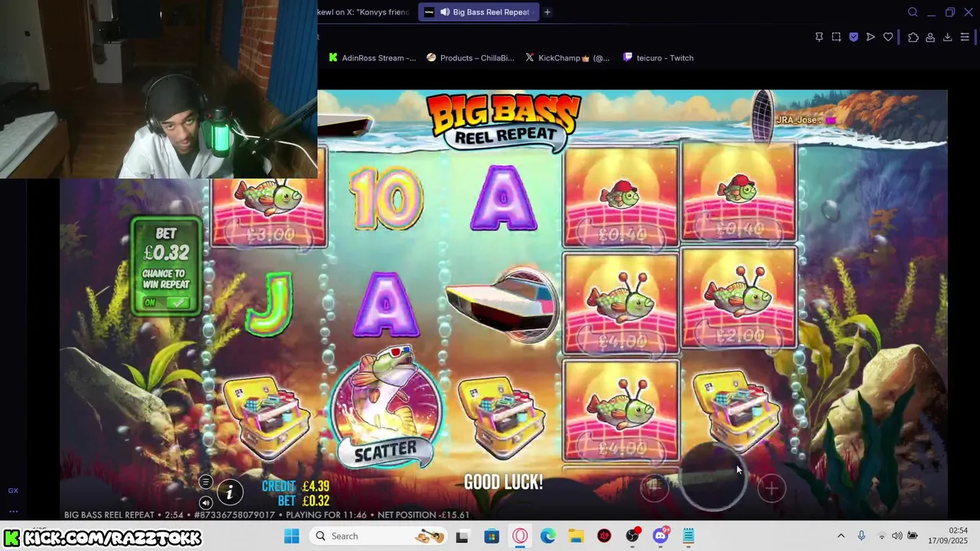Click the play/send flow icon
Screen dimensions: 980x551
pyautogui.click(x=871, y=37)
